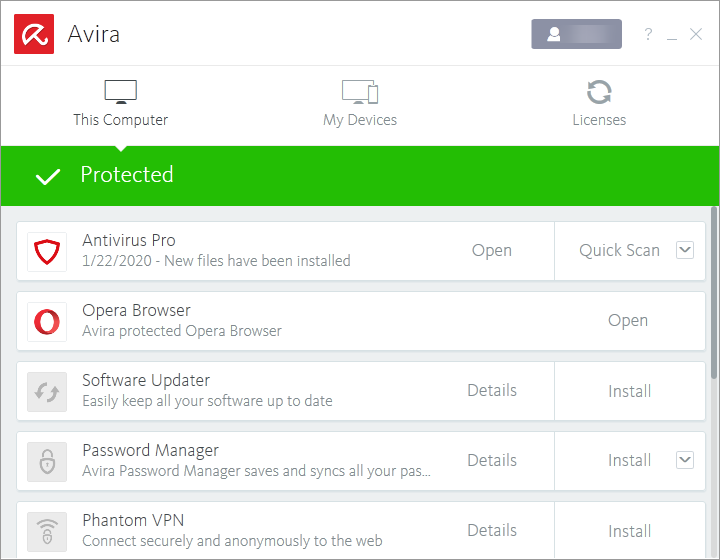Viewport: 720px width, 560px height.
Task: Click the vertical scrollbar thumb
Action: tap(714, 294)
